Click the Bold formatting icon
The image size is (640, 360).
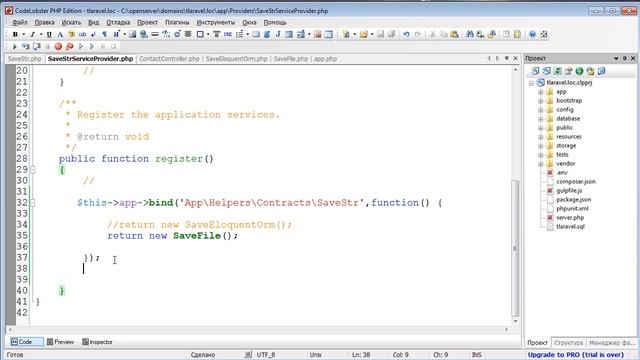(x=15, y=34)
